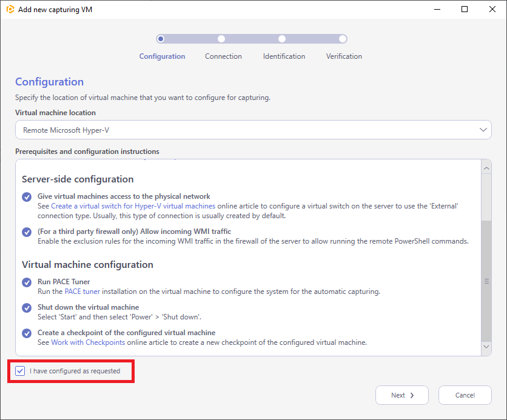Click checkmark icon next to Shut down the virtual machine
Viewport: 507px width, 420px height.
pyautogui.click(x=27, y=308)
